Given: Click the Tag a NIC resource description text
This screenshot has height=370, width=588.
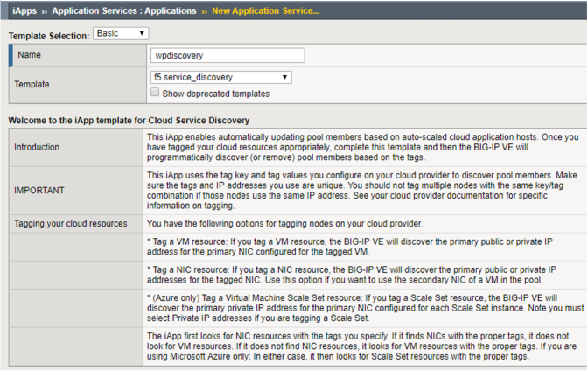Looking at the screenshot, I should pyautogui.click(x=352, y=275).
